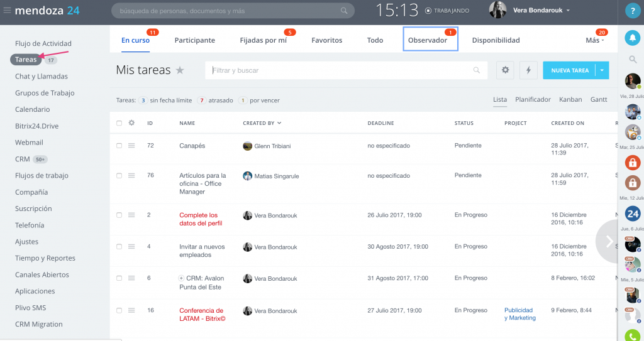Open CRM in the left menu
This screenshot has width=644, height=341.
click(x=23, y=160)
